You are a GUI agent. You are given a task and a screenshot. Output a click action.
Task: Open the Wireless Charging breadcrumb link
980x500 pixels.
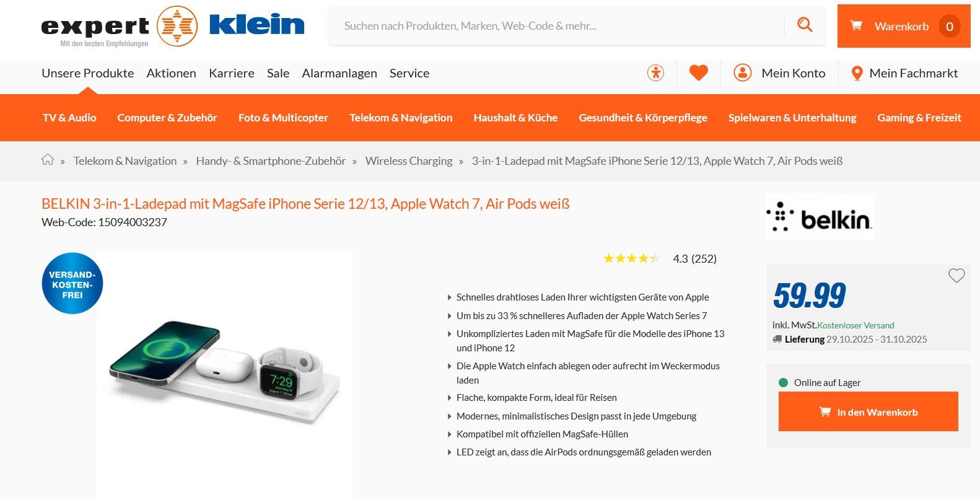click(x=409, y=161)
